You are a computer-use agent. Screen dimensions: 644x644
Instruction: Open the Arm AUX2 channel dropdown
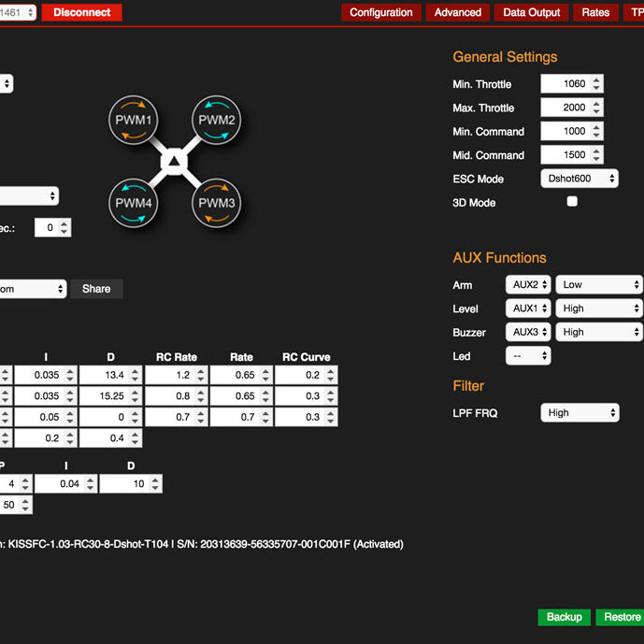coord(528,285)
